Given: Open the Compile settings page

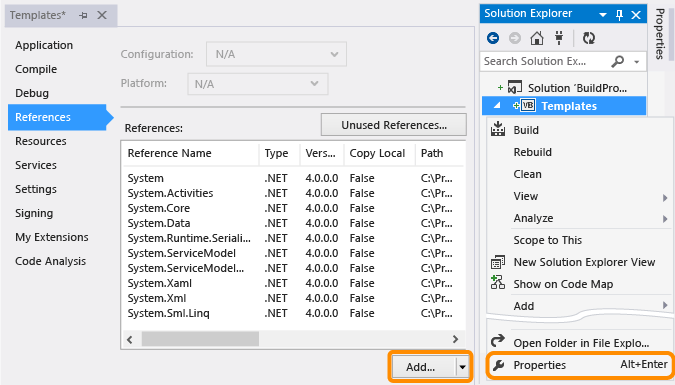Looking at the screenshot, I should [36, 69].
